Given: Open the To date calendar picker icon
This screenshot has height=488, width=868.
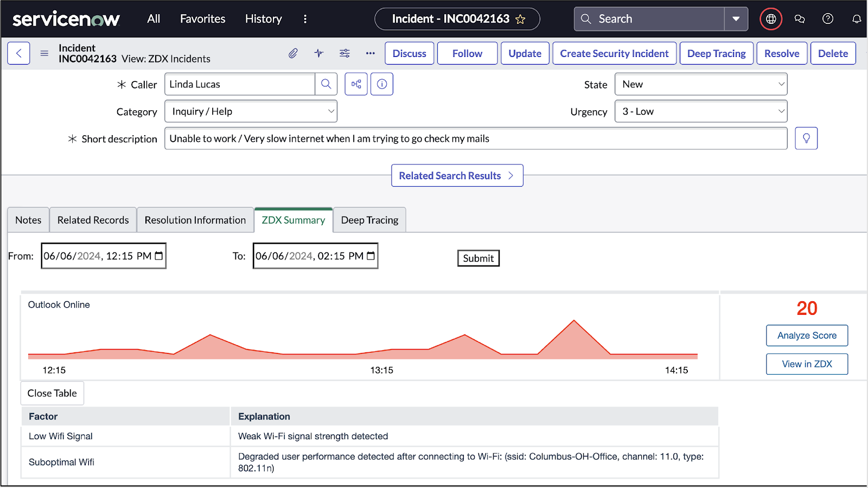Looking at the screenshot, I should click(x=371, y=256).
